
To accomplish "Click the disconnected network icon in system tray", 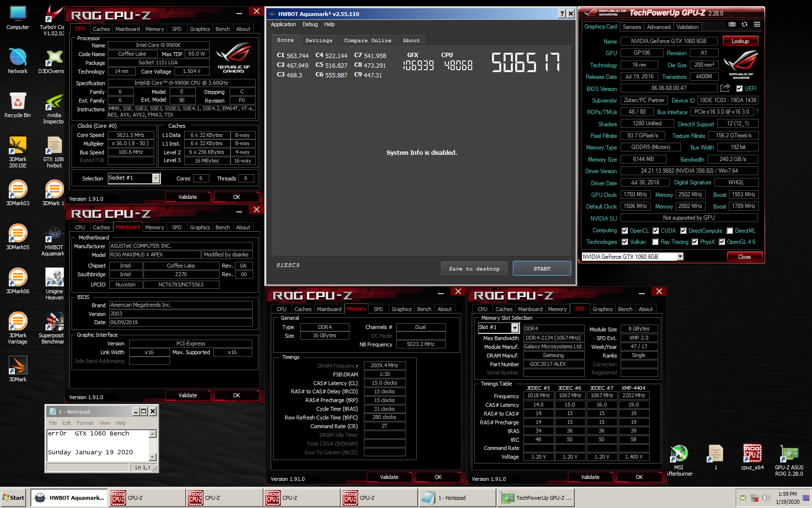I will 754,498.
